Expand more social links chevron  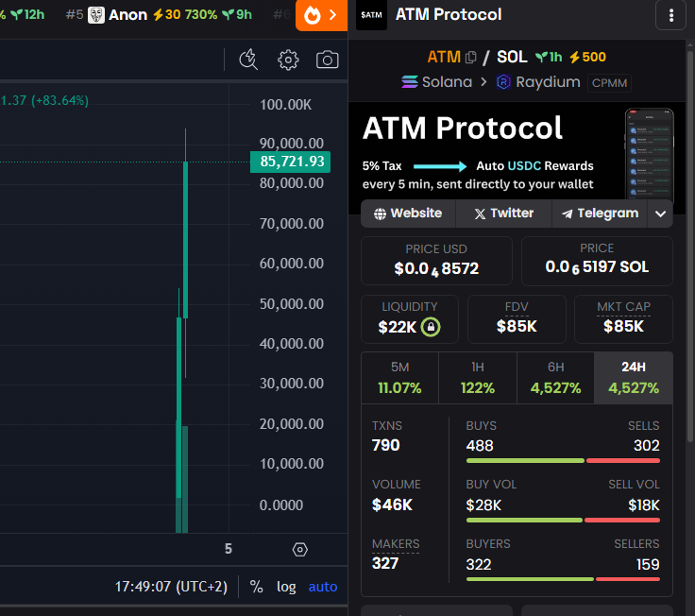(660, 214)
